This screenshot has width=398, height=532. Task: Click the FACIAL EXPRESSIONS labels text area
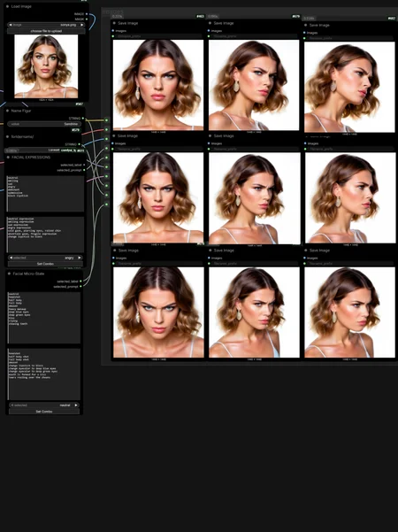coord(45,193)
